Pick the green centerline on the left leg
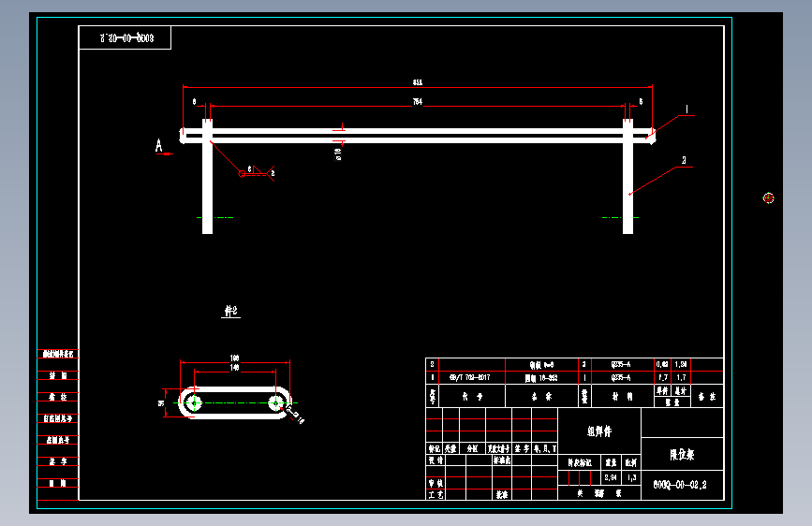812x526 pixels. pos(214,217)
